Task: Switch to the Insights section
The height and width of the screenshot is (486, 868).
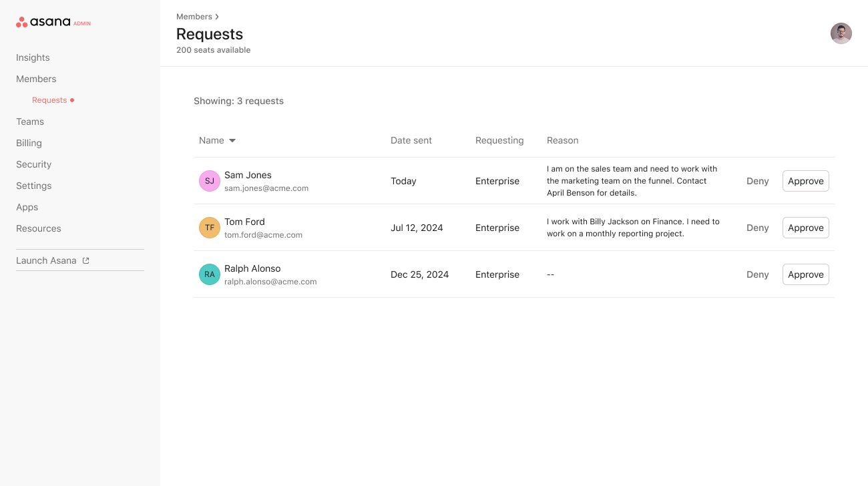Action: [32, 57]
